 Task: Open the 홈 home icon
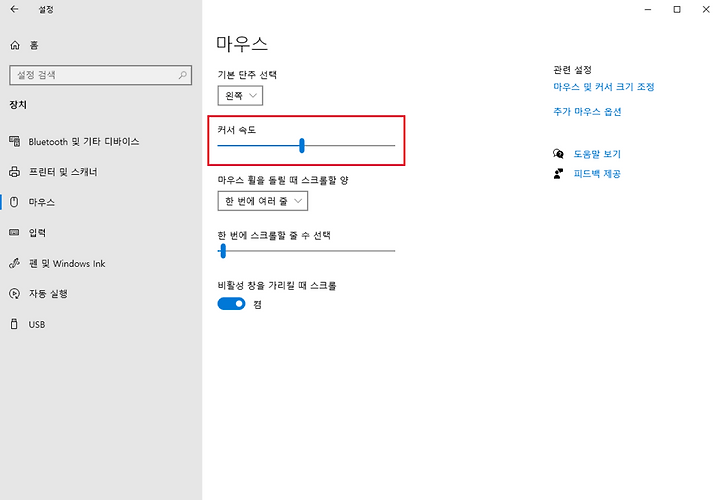(15, 45)
